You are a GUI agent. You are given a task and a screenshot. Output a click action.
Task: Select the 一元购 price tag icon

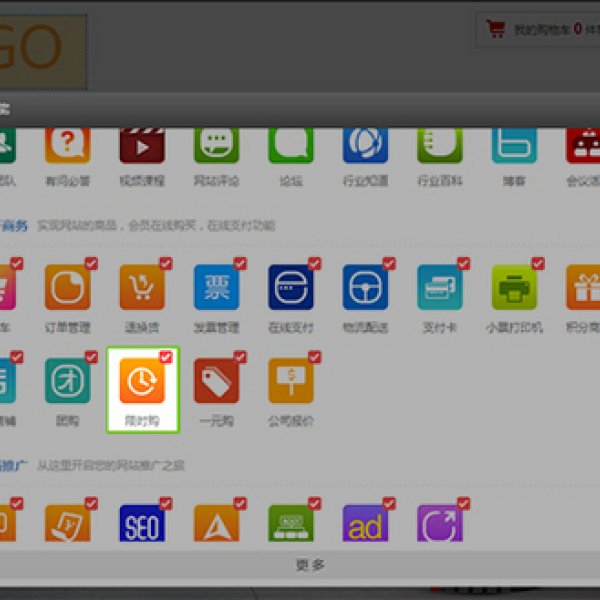click(x=216, y=382)
